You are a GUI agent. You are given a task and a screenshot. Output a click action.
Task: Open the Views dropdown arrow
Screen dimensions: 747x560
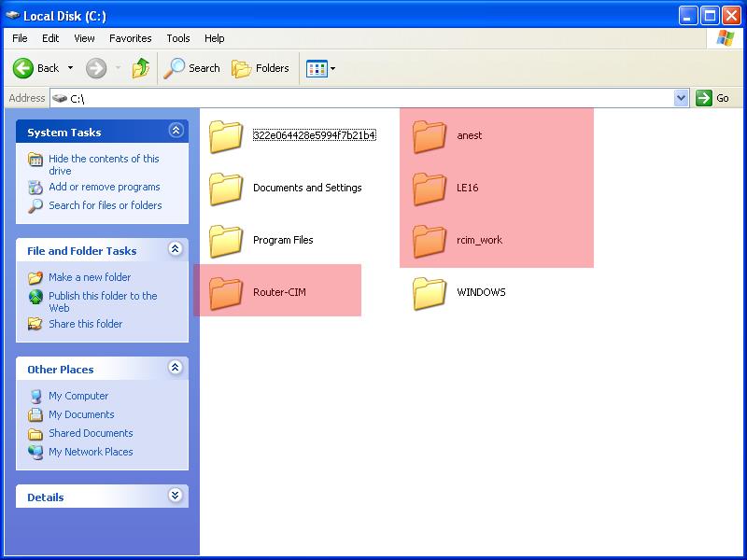[x=333, y=68]
